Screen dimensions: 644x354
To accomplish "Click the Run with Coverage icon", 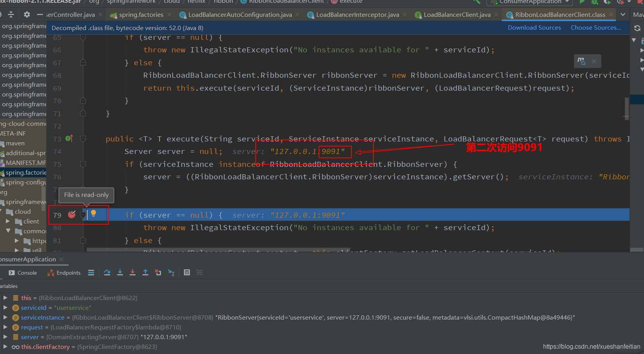I will pyautogui.click(x=607, y=2).
